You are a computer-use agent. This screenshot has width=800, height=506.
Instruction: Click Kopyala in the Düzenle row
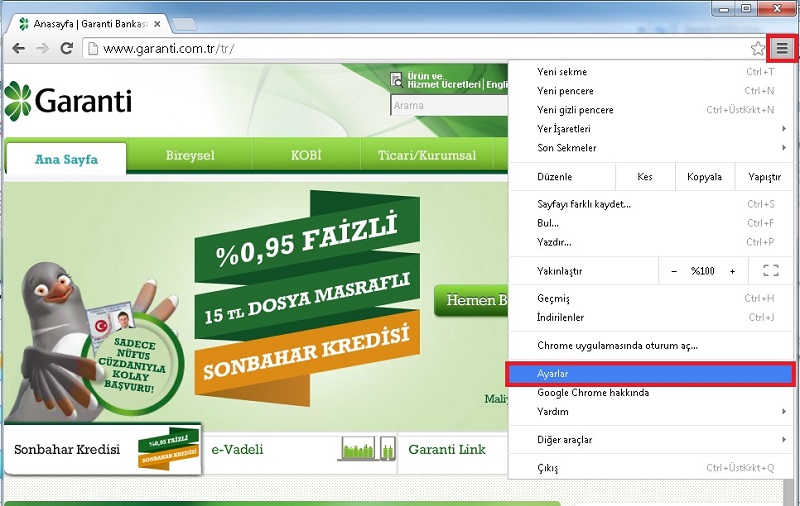(705, 176)
